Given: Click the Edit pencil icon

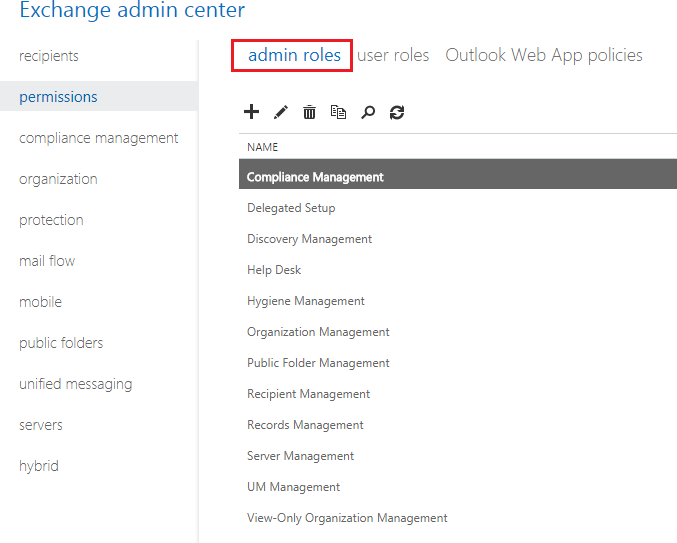Looking at the screenshot, I should 281,112.
